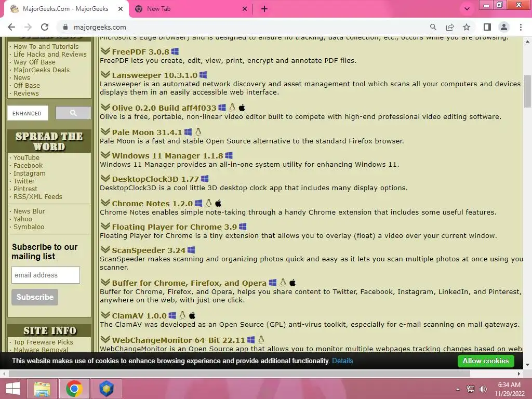Click the Subscribe button
Screen dimensions: 532x399
(x=35, y=297)
